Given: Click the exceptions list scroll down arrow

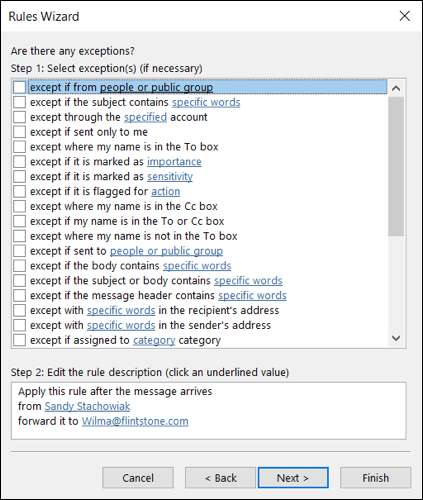Looking at the screenshot, I should [396, 338].
